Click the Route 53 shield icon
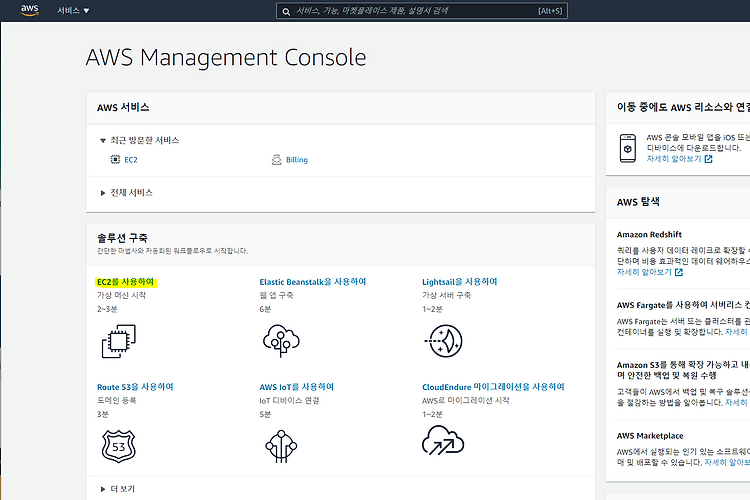The height and width of the screenshot is (500, 750). (119, 446)
